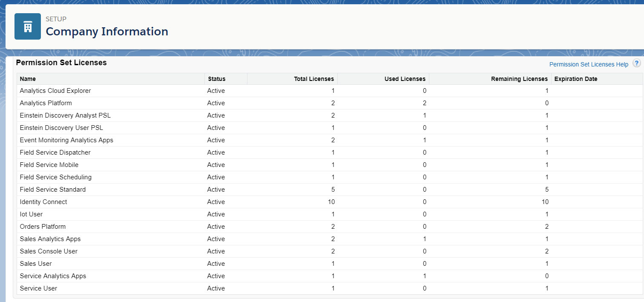Image resolution: width=644 pixels, height=302 pixels.
Task: Click the Permission Set Licenses section title
Action: 61,63
